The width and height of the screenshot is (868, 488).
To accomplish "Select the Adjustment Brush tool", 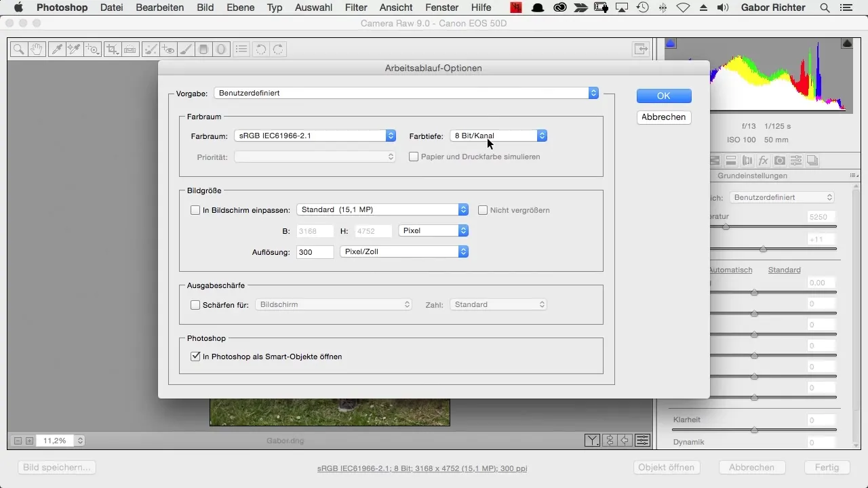I will [x=186, y=49].
